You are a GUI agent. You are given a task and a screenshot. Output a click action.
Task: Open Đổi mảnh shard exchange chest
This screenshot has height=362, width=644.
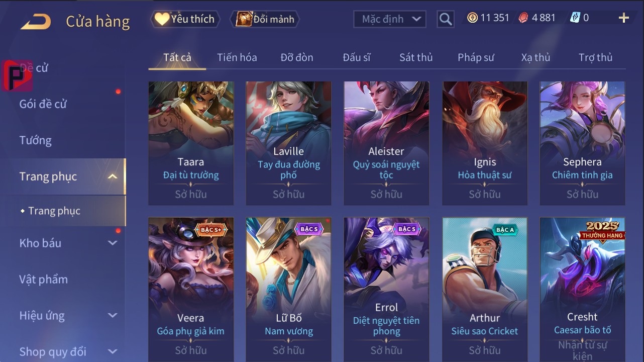tap(265, 19)
